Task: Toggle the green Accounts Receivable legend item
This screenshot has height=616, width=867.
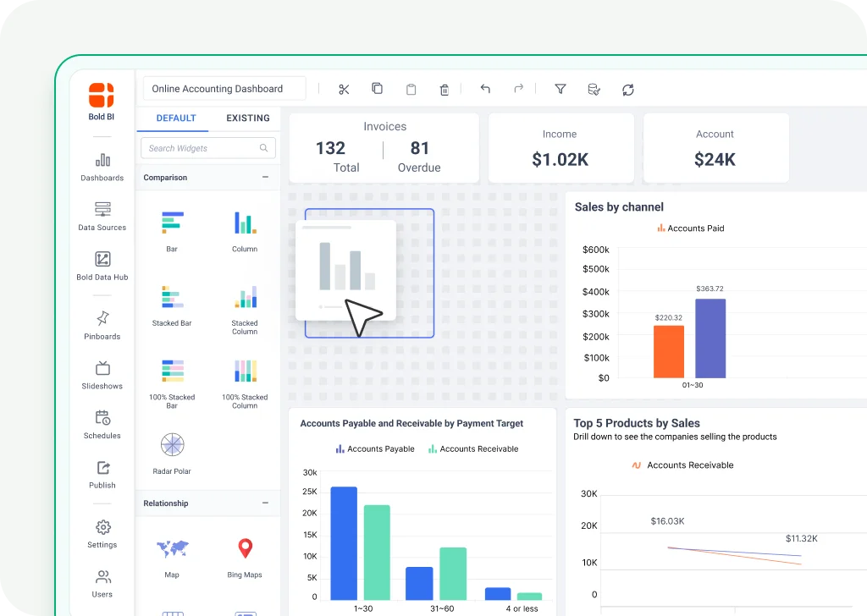Action: (x=473, y=448)
